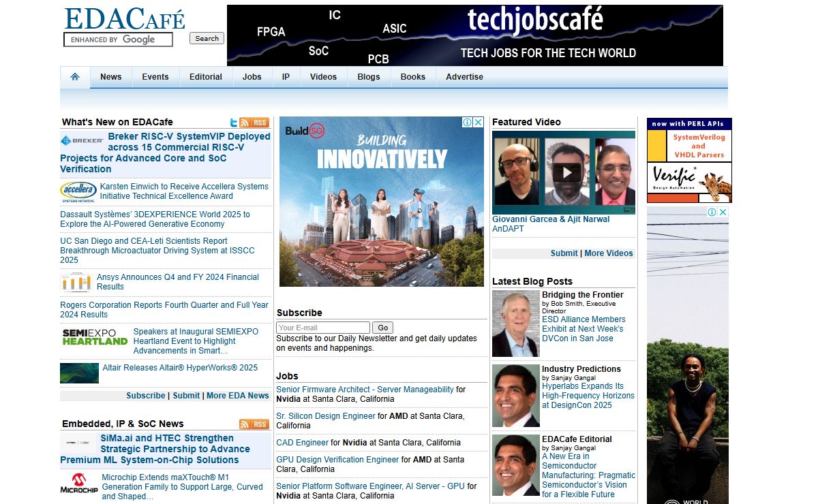The width and height of the screenshot is (818, 504).
Task: Open Microchip maXTouch M1 article
Action: 182,487
